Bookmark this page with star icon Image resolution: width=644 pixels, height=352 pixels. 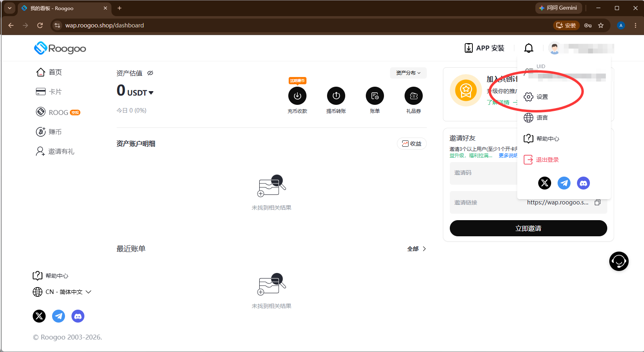coord(601,25)
